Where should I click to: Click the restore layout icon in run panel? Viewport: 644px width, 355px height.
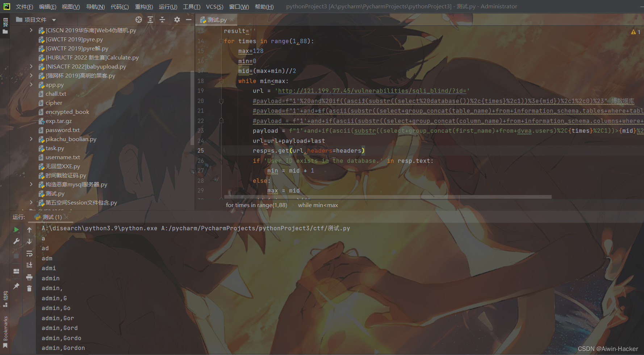pyautogui.click(x=16, y=271)
